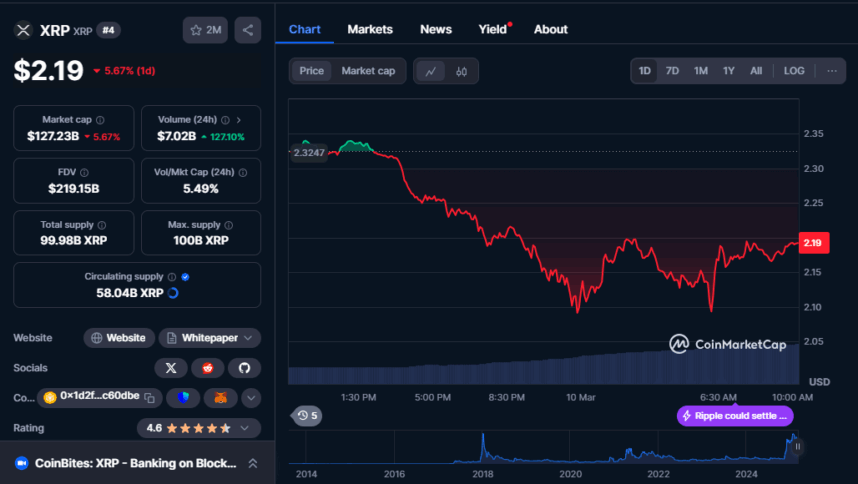Screen dimensions: 858x484
Task: Toggle LOG scale on the chart
Action: pos(793,71)
